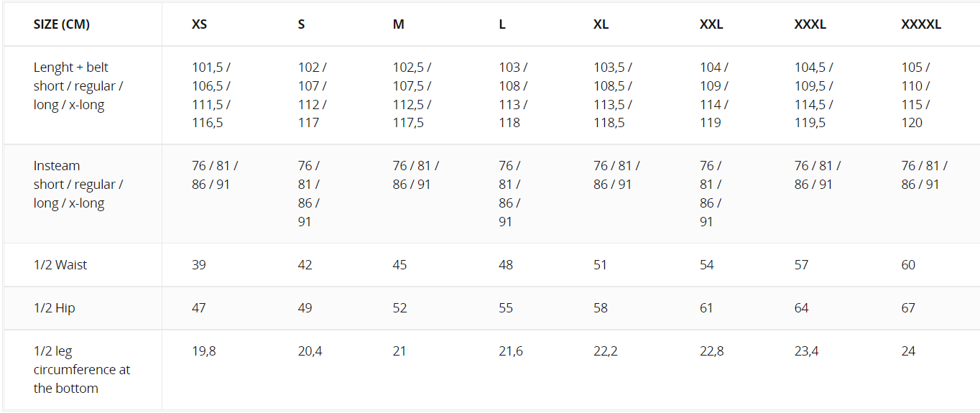Select the XXXL size header

tap(810, 24)
